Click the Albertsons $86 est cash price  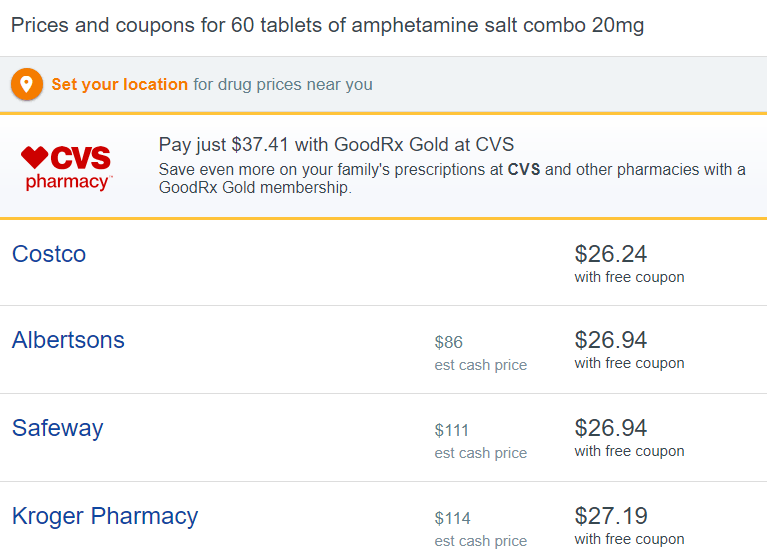click(449, 342)
